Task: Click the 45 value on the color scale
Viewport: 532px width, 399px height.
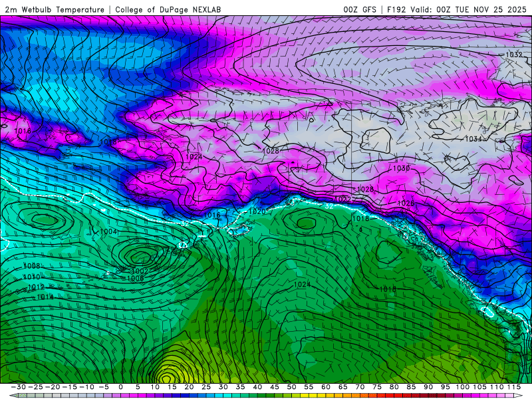Action: [x=275, y=387]
